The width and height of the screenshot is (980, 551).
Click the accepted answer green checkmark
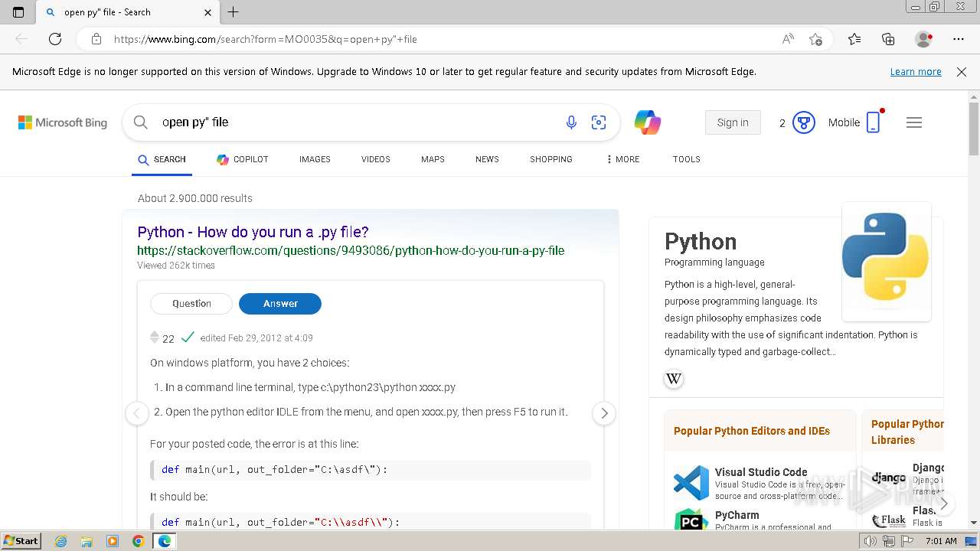click(x=188, y=337)
